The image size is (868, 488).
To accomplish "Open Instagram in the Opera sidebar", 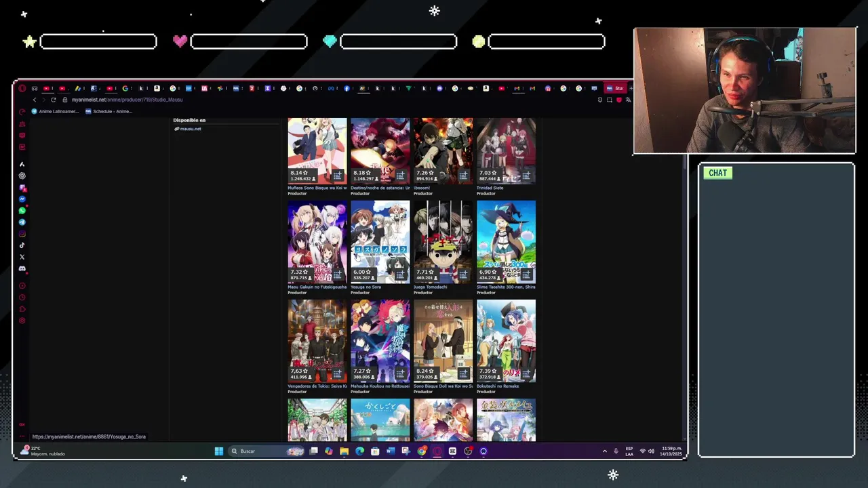I will click(x=22, y=234).
